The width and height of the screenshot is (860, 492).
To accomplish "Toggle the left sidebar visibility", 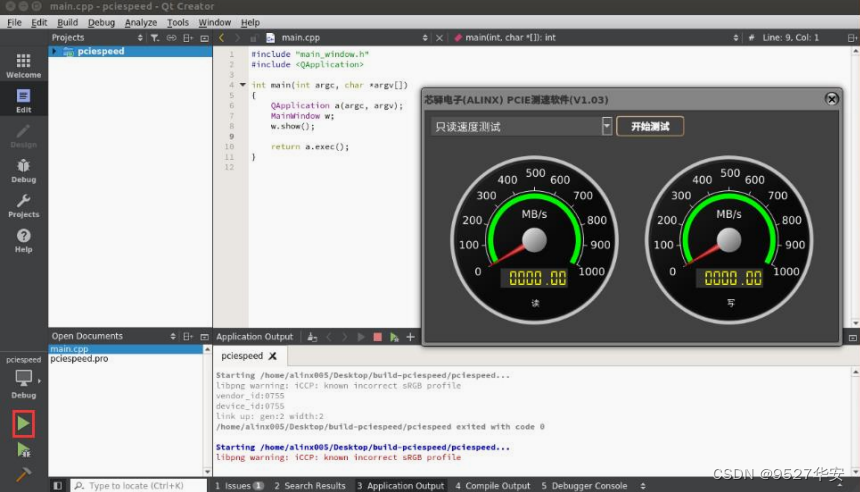I will click(57, 485).
